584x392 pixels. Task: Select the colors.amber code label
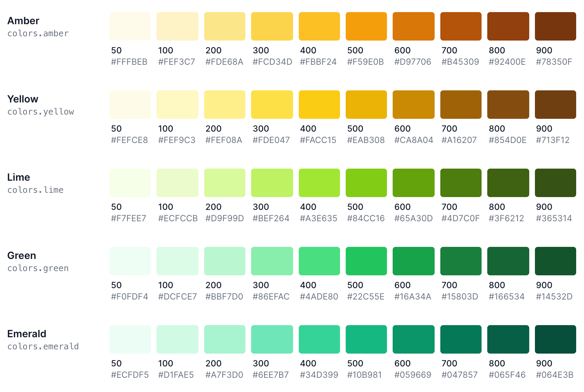(x=38, y=33)
